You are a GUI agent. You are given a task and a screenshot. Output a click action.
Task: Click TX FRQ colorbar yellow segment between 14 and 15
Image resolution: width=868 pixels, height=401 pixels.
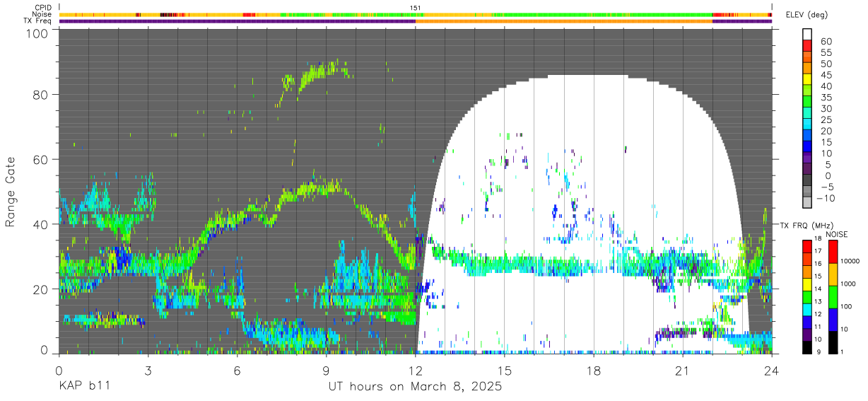click(x=807, y=284)
